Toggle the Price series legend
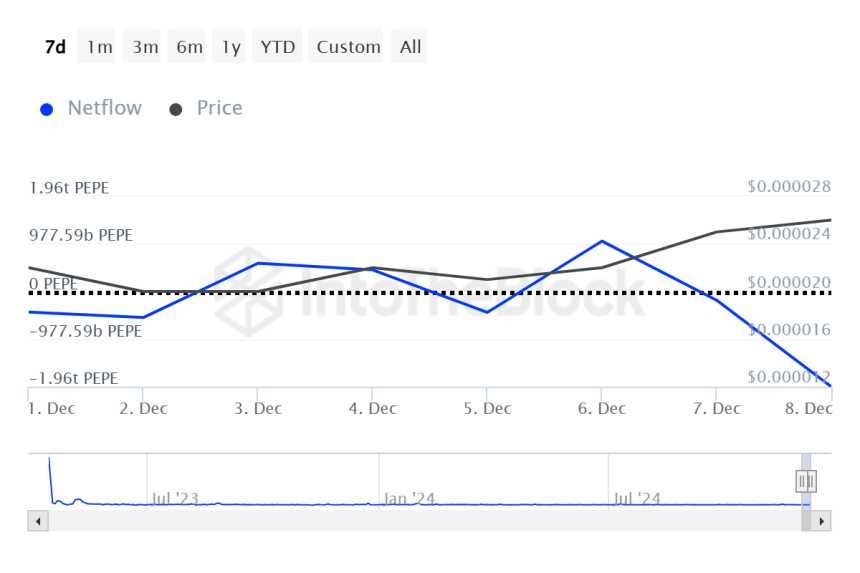The width and height of the screenshot is (860, 573). coord(219,108)
